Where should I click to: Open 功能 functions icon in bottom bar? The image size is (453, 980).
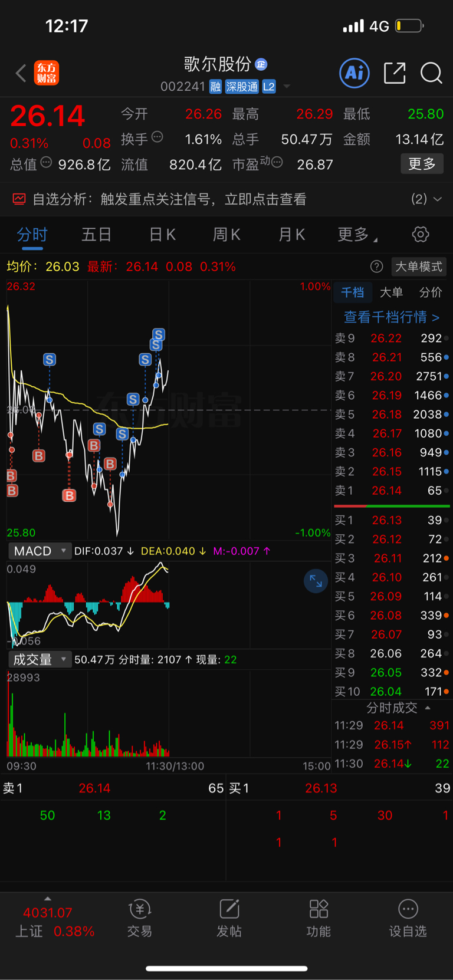point(319,910)
